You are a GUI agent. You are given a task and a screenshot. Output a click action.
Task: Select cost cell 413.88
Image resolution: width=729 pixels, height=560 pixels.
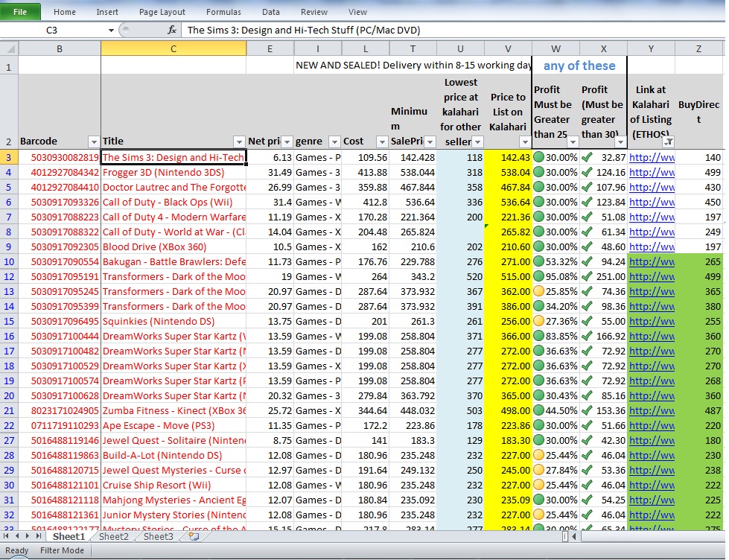point(366,173)
